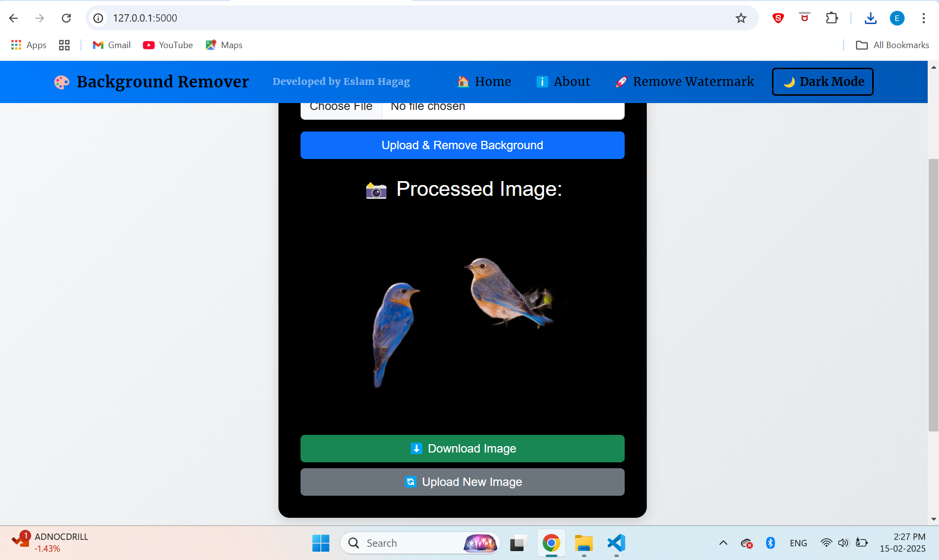Open the About navigation link
939x560 pixels.
coord(563,81)
